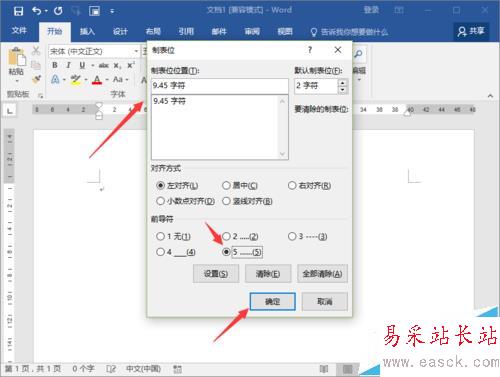500x377 pixels.
Task: Open the Customize Quick Access Toolbar dropdown
Action: [x=112, y=12]
